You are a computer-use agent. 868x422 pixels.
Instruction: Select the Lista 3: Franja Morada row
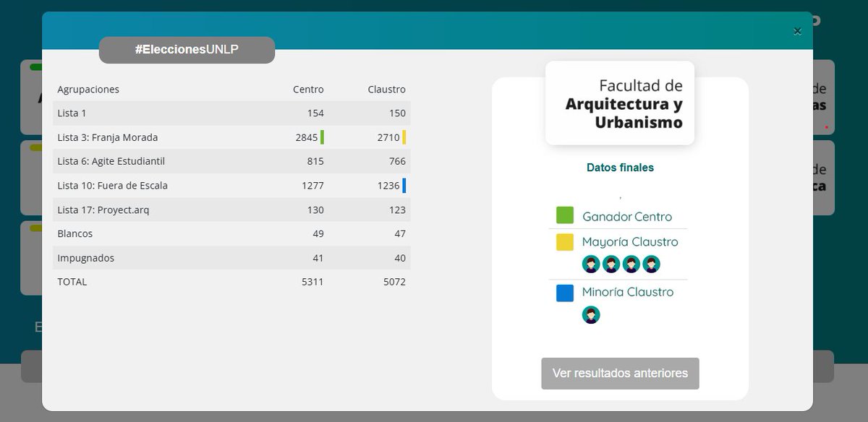pos(231,137)
